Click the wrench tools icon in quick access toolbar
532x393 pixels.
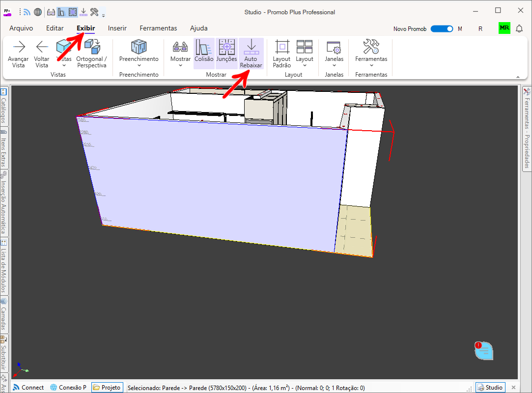(x=94, y=13)
